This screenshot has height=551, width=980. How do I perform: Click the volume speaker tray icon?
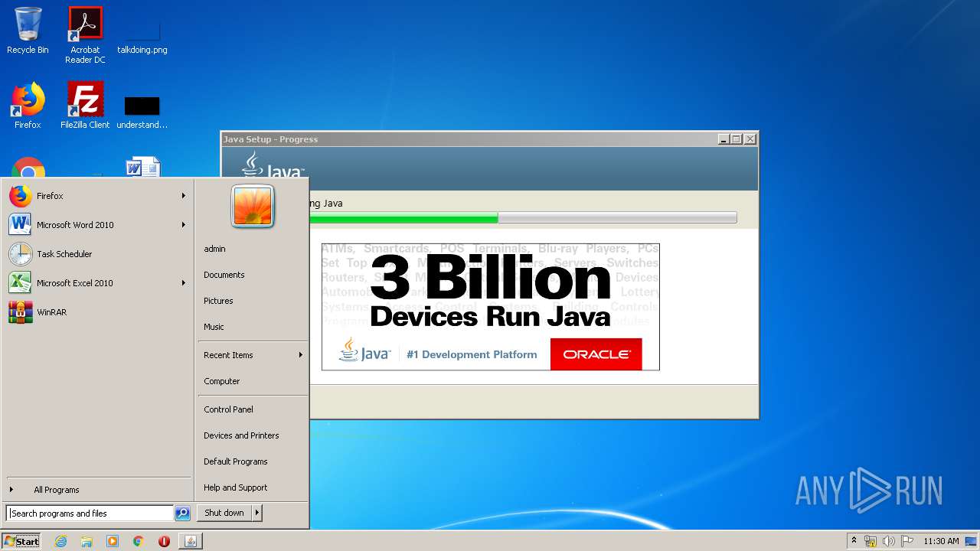pyautogui.click(x=888, y=541)
